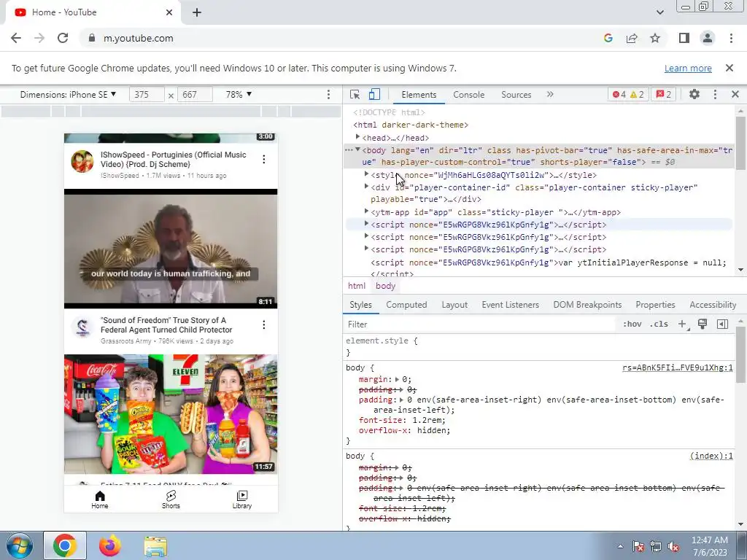Expand the player-container-id div
Image resolution: width=747 pixels, height=560 pixels.
366,187
